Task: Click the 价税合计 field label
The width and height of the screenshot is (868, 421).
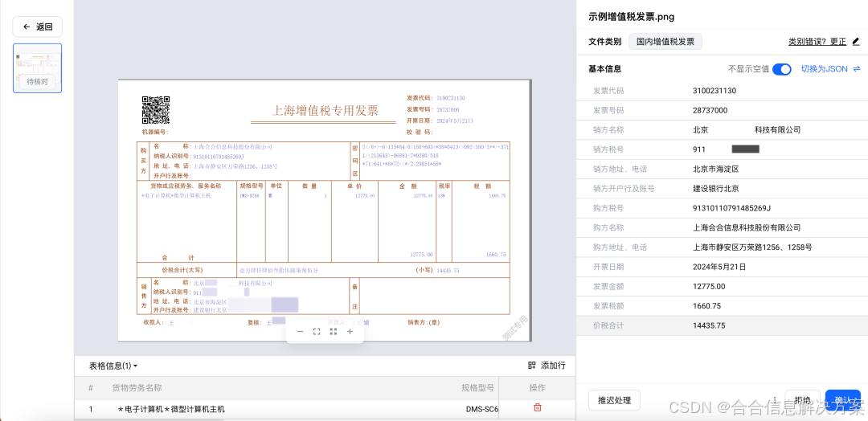Action: pos(608,325)
